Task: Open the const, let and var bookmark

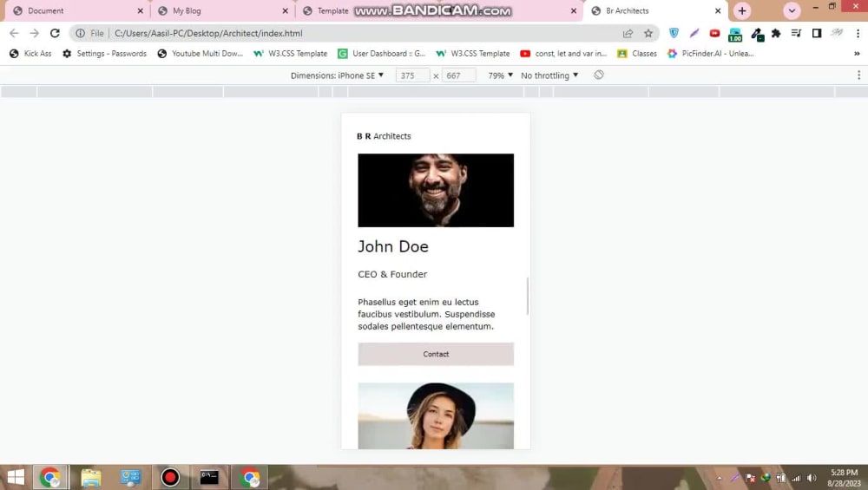Action: [x=563, y=54]
